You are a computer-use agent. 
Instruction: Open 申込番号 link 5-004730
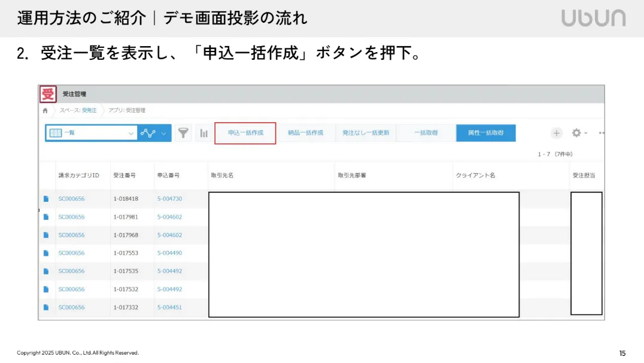[x=169, y=198]
